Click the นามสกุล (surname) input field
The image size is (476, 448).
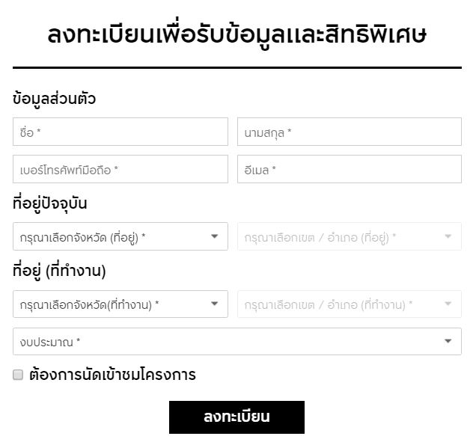tap(349, 132)
